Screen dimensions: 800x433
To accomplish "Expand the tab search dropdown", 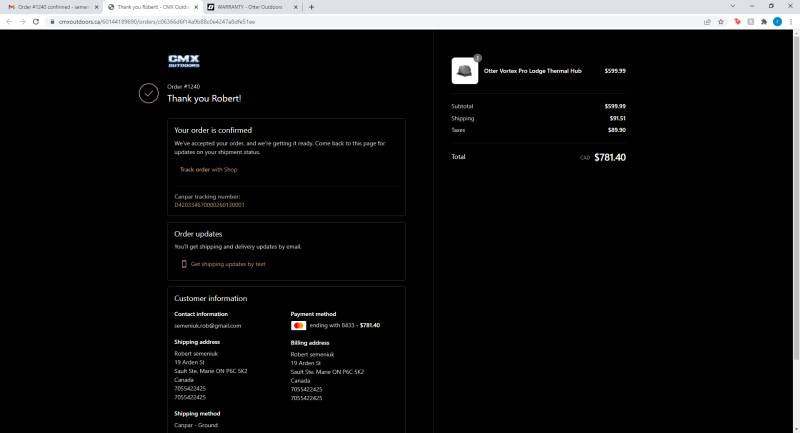I will click(733, 6).
